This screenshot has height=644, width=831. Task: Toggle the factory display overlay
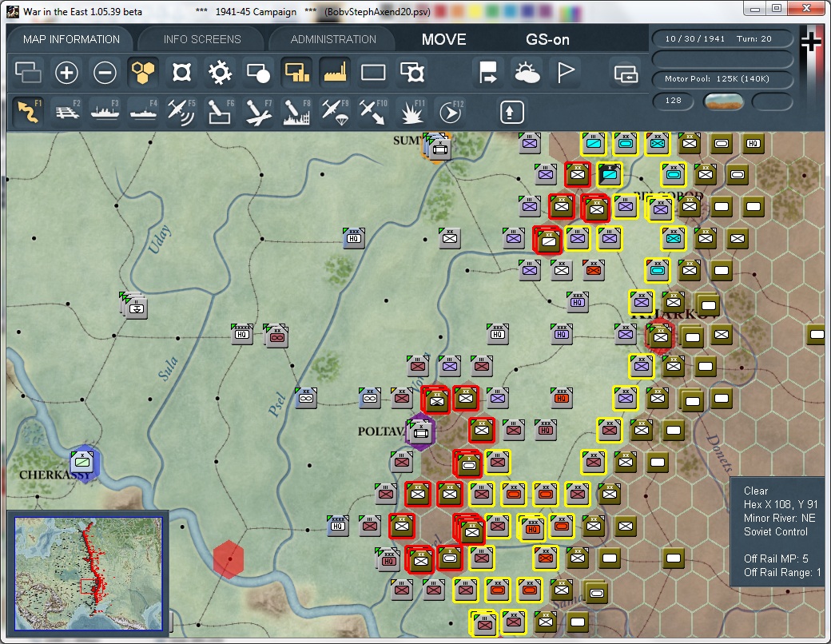(335, 72)
